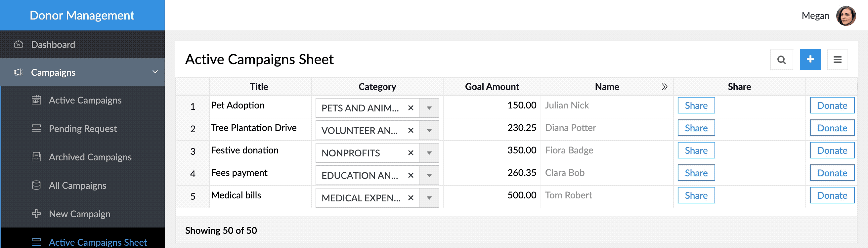This screenshot has width=868, height=248.
Task: Click Share button for Pet Adoption
Action: tap(696, 105)
